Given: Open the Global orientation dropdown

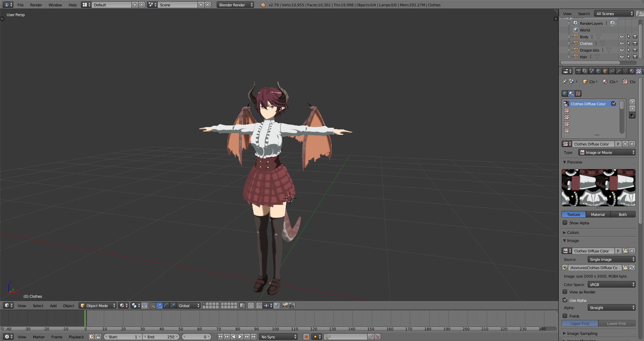Looking at the screenshot, I should 188,305.
